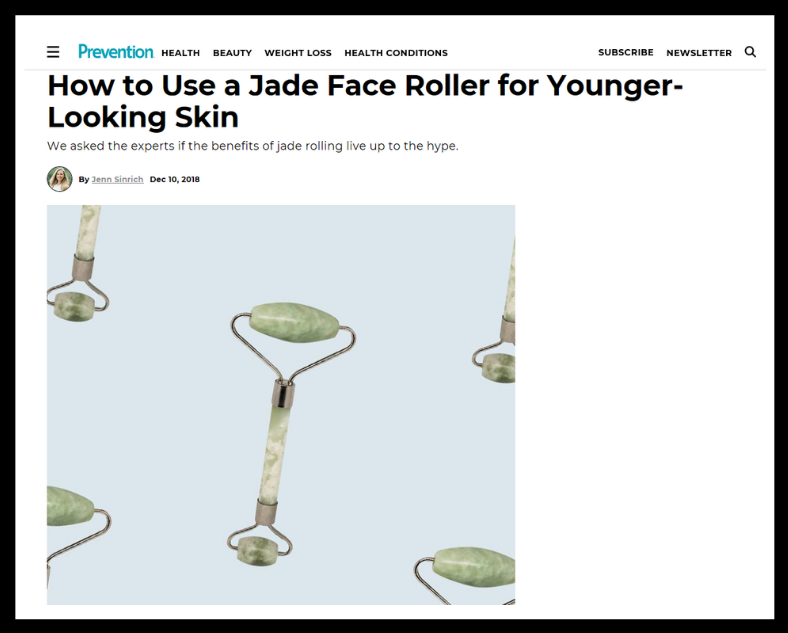The width and height of the screenshot is (788, 633).
Task: Click the small roller end at bottom center
Action: pyautogui.click(x=257, y=551)
